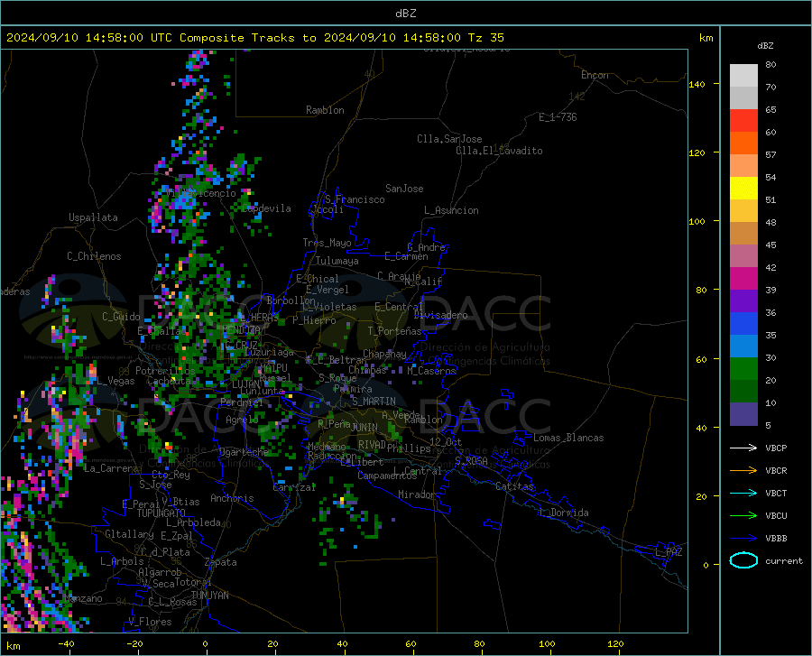This screenshot has height=656, width=812.
Task: Select the purple 10 dBZ bottom swatch
Action: tap(743, 414)
